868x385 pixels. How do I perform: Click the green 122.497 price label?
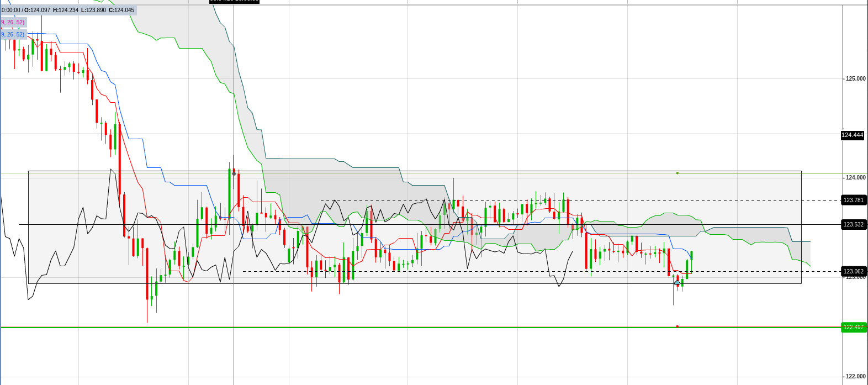pos(854,327)
